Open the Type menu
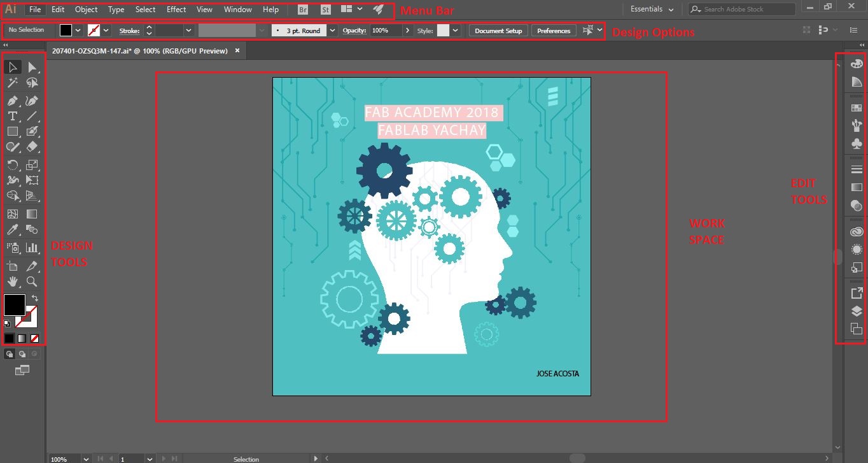Image resolution: width=868 pixels, height=463 pixels. pyautogui.click(x=116, y=10)
